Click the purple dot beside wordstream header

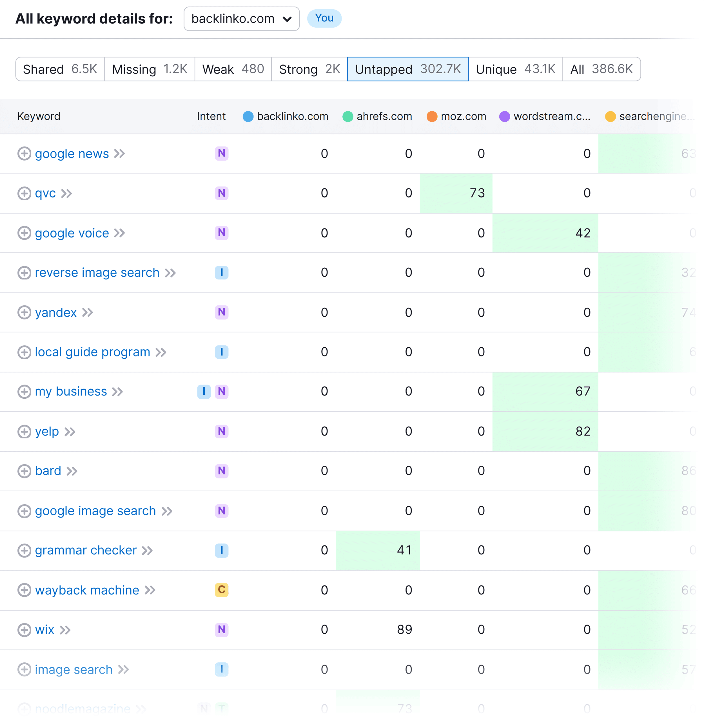point(505,117)
